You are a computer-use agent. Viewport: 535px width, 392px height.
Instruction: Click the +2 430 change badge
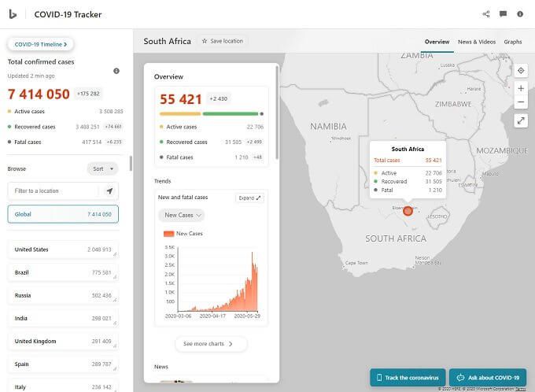click(219, 98)
